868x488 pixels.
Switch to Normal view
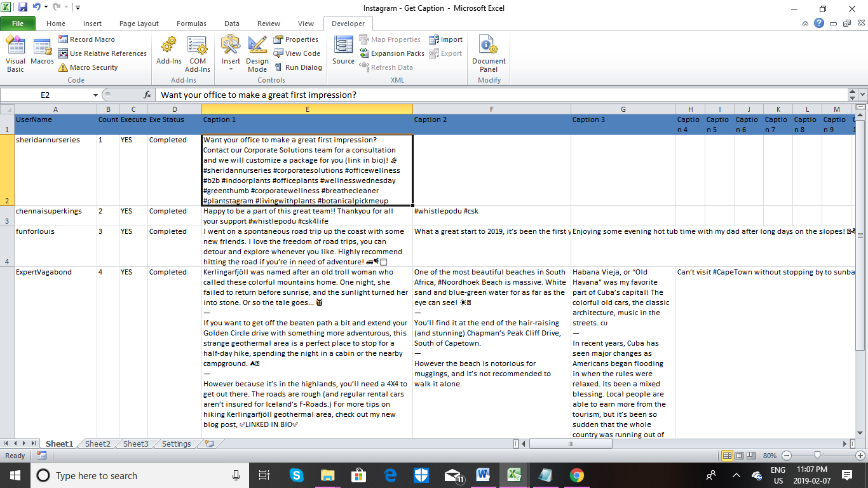pyautogui.click(x=728, y=456)
